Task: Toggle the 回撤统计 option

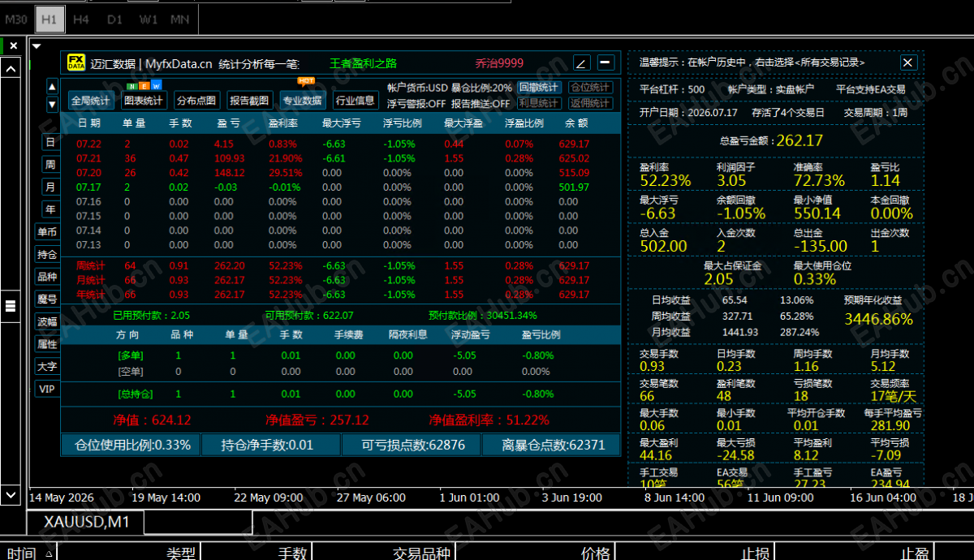Action: [x=539, y=88]
